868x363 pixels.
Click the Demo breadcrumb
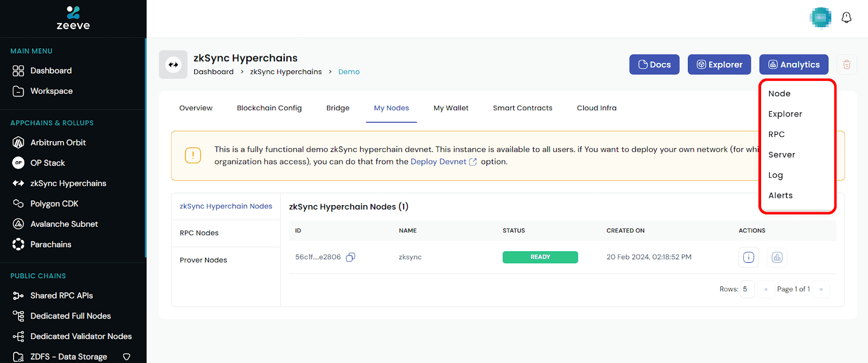349,72
